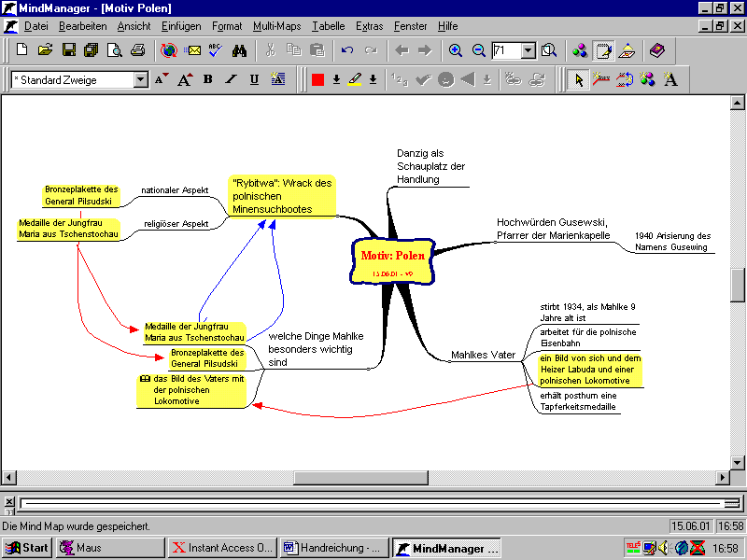Click the send as e-mail envelope icon
The width and height of the screenshot is (747, 560).
click(x=192, y=50)
